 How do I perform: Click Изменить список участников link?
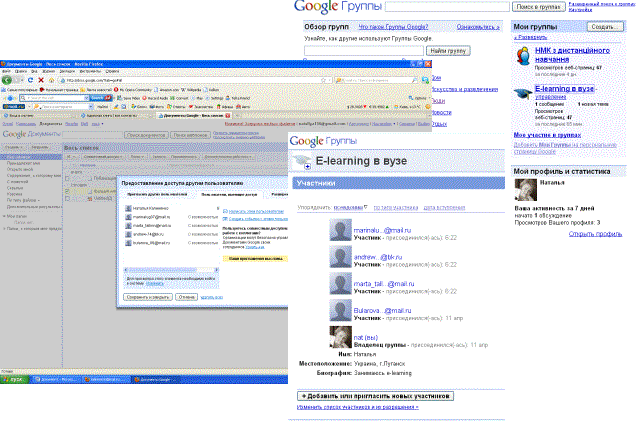[357, 407]
